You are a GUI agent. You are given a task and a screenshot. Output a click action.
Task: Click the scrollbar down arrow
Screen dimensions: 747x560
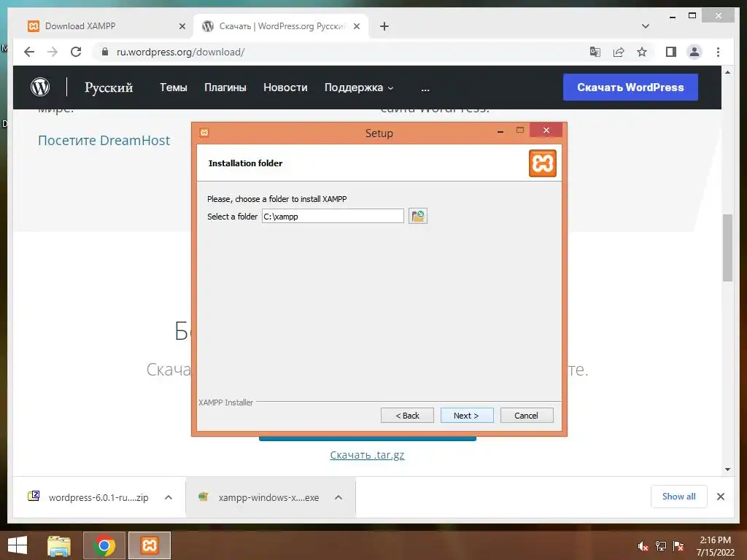click(x=727, y=470)
